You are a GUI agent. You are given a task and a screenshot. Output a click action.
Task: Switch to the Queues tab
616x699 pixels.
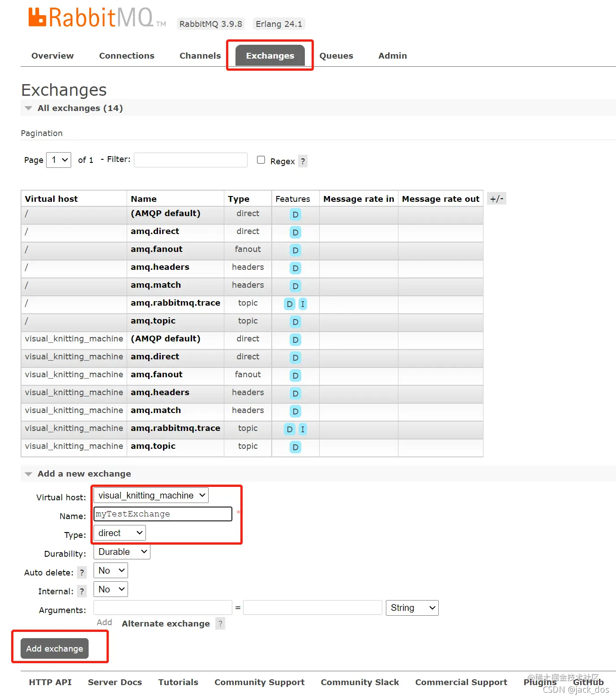coord(336,55)
